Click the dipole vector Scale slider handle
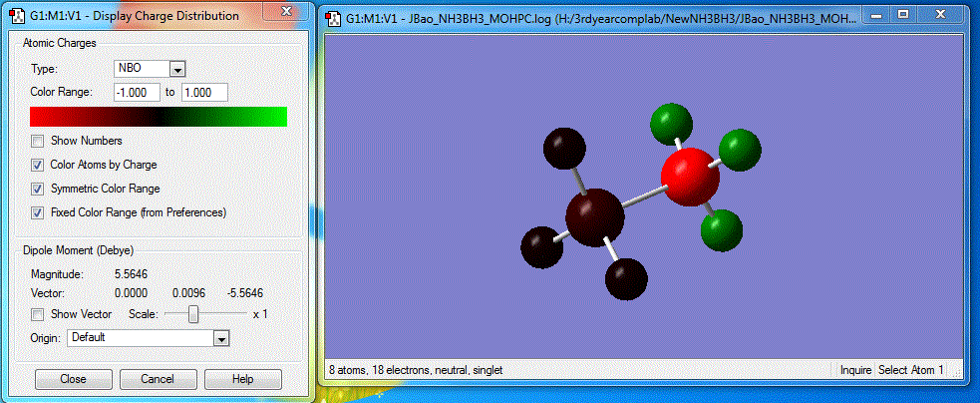The height and width of the screenshot is (403, 980). tap(193, 314)
